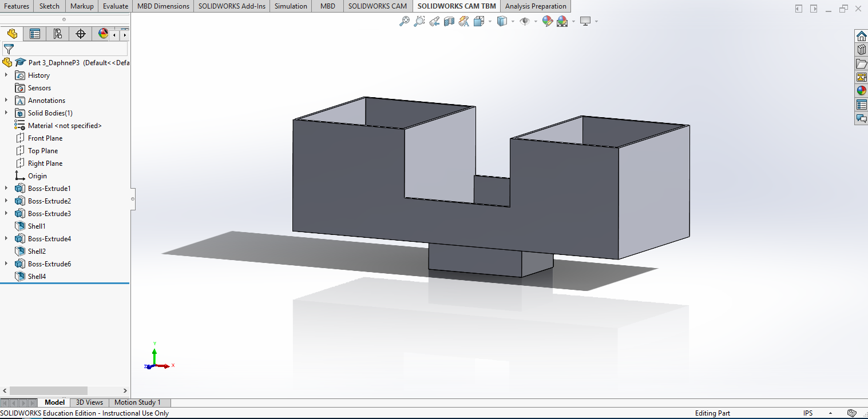Open the View Settings dropdown arrow
Image resolution: width=868 pixels, height=419 pixels.
[x=596, y=22]
